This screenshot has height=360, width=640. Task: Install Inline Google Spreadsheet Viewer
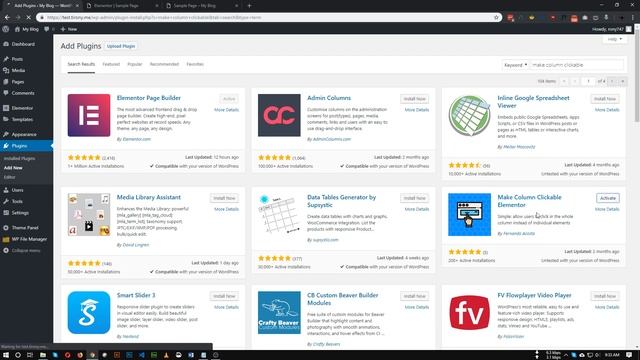605,99
